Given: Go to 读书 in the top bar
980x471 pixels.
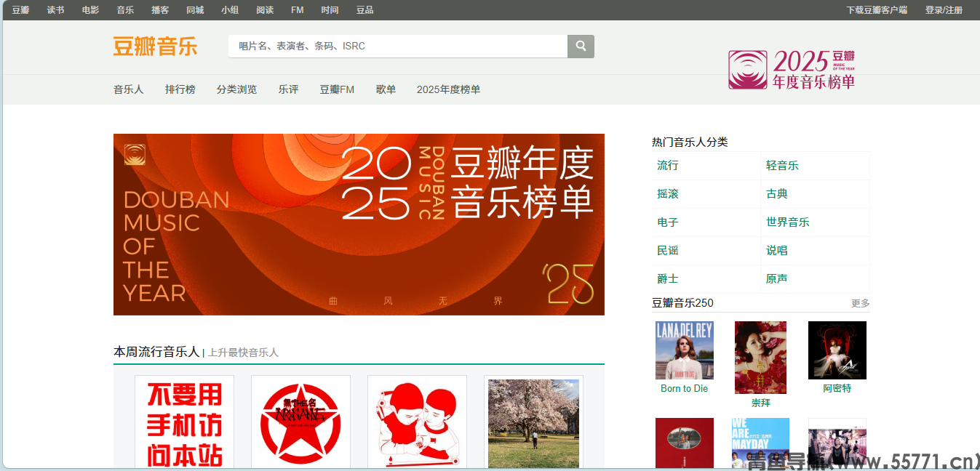Looking at the screenshot, I should click(x=55, y=10).
